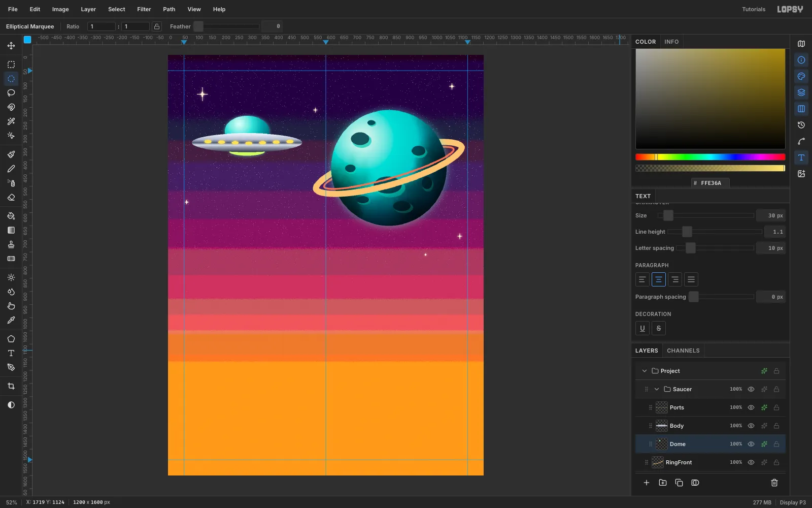Hide the Dome layer
This screenshot has width=812, height=508.
click(x=751, y=444)
